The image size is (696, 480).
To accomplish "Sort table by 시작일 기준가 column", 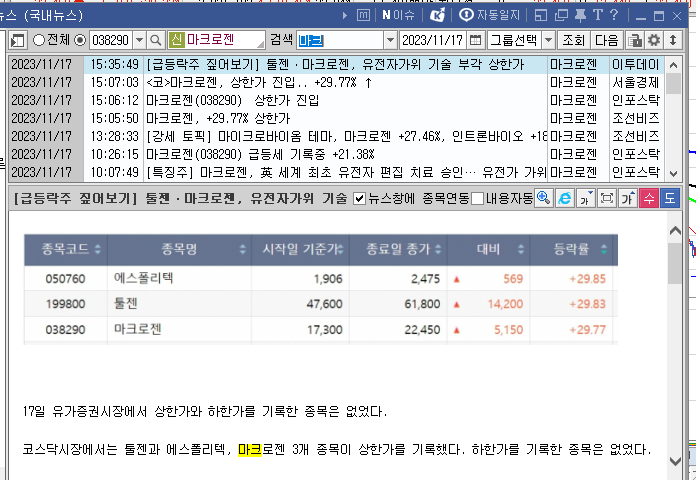I will (301, 249).
